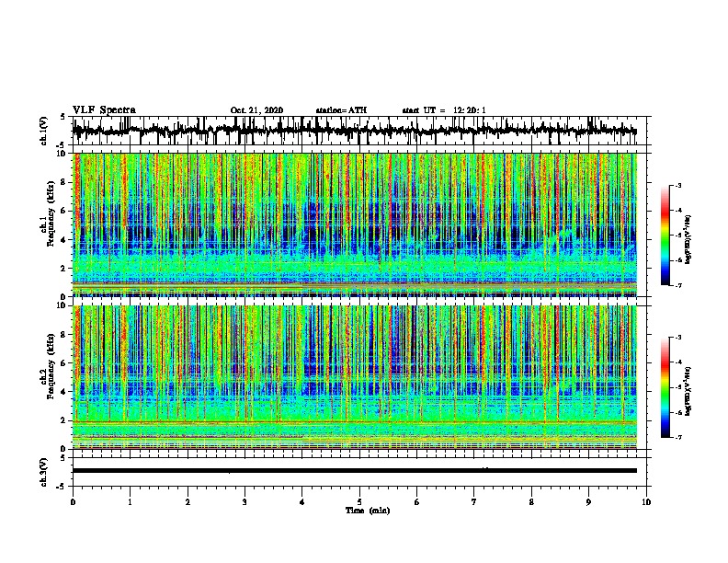Click the time axis tick '0'
The height and width of the screenshot is (563, 728).
coord(73,502)
